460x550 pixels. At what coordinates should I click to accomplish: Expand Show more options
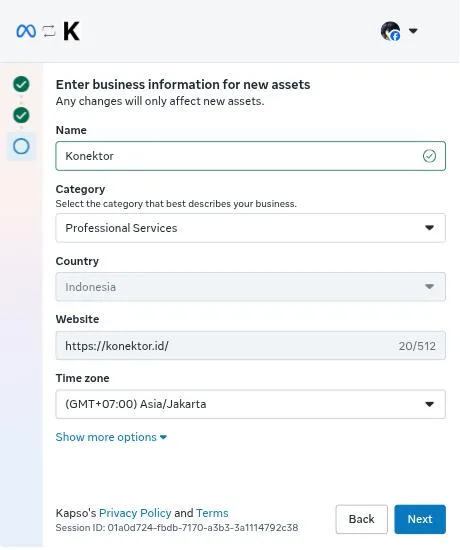click(111, 437)
